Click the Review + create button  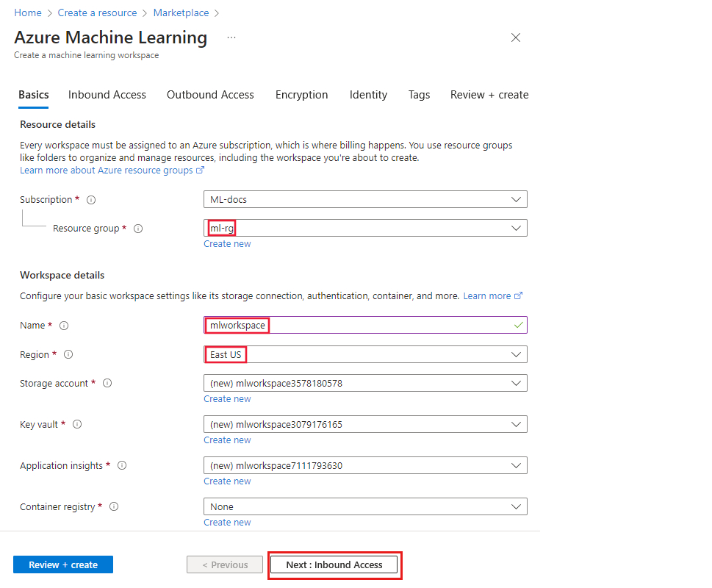pyautogui.click(x=62, y=564)
